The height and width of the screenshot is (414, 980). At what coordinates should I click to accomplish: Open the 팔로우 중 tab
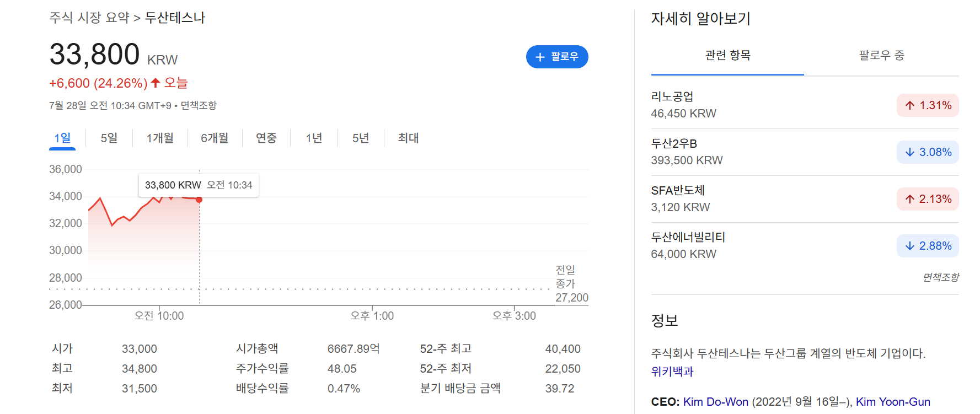click(x=881, y=56)
